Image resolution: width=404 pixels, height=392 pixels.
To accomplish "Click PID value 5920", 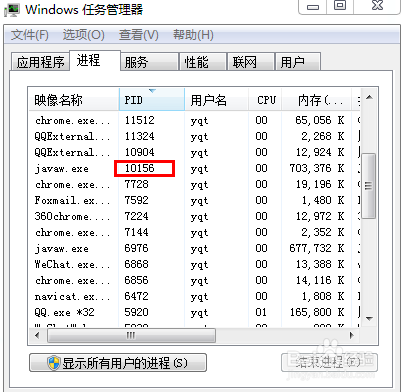I will (136, 312).
